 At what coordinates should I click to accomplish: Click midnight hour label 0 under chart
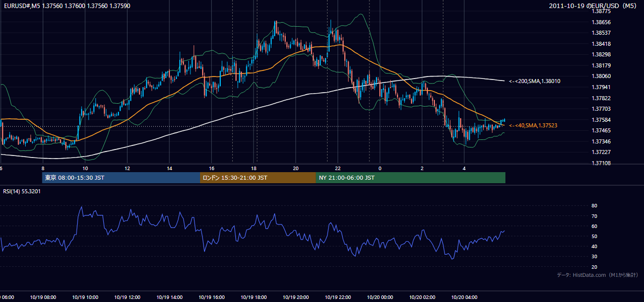[380, 168]
